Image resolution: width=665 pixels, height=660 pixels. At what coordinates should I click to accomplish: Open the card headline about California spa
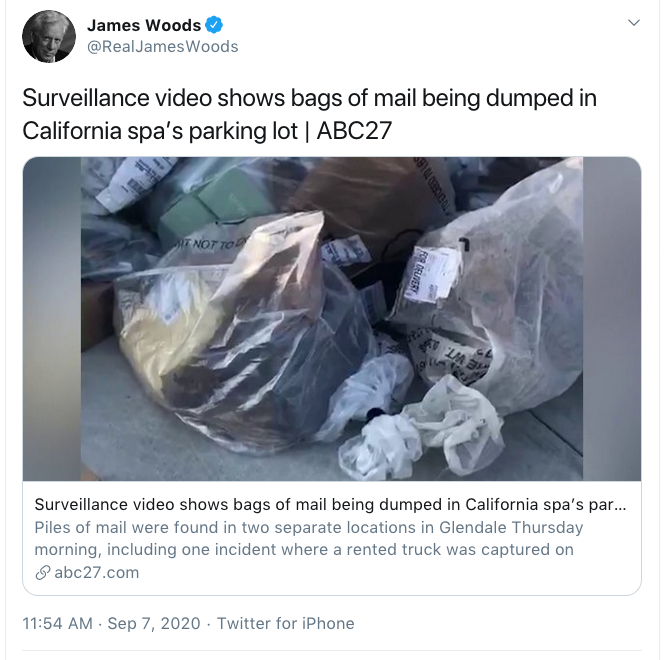pos(330,504)
